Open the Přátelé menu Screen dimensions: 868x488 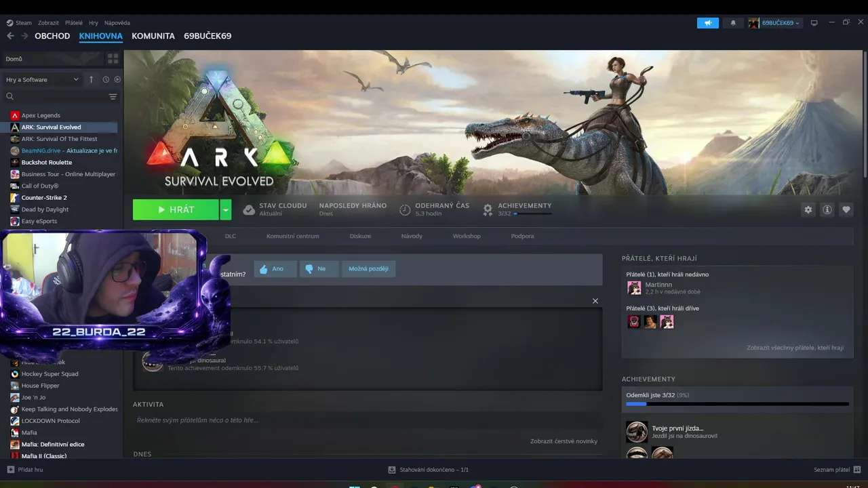pyautogui.click(x=75, y=22)
